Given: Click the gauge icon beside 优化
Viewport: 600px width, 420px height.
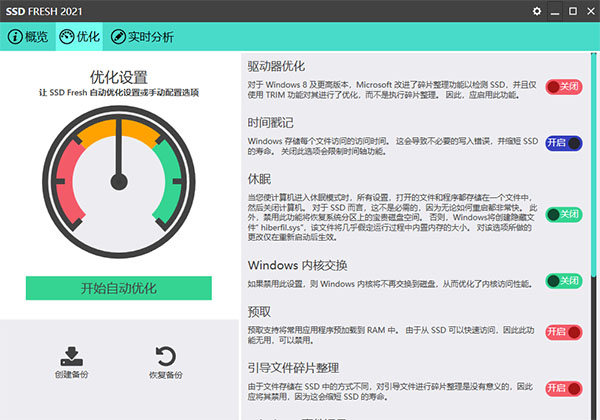Looking at the screenshot, I should click(x=67, y=37).
